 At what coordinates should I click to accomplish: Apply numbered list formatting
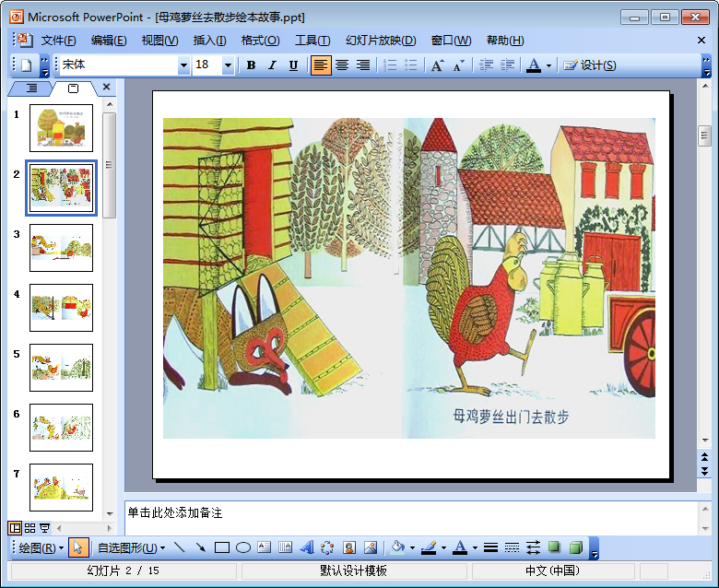point(390,65)
